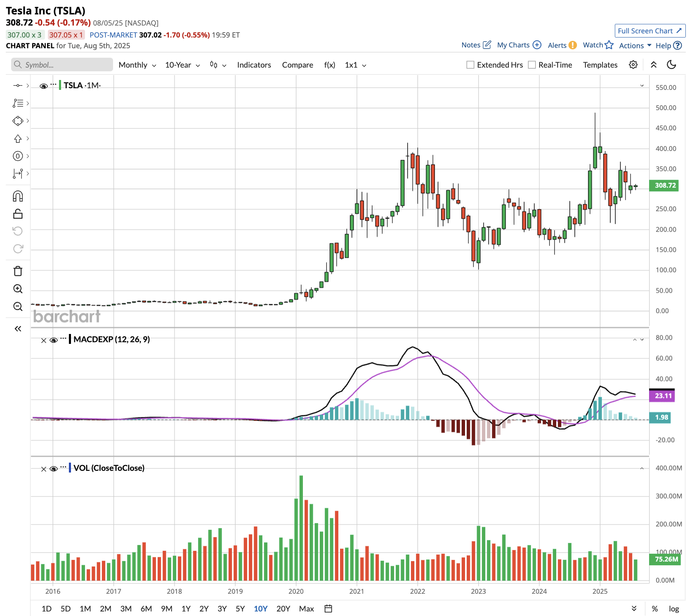Open the date range calendar icon

328,609
